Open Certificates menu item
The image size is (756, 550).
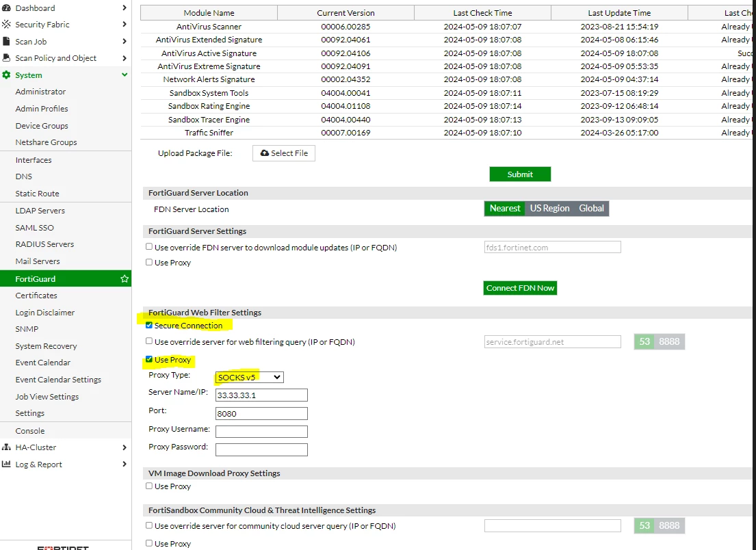click(36, 296)
